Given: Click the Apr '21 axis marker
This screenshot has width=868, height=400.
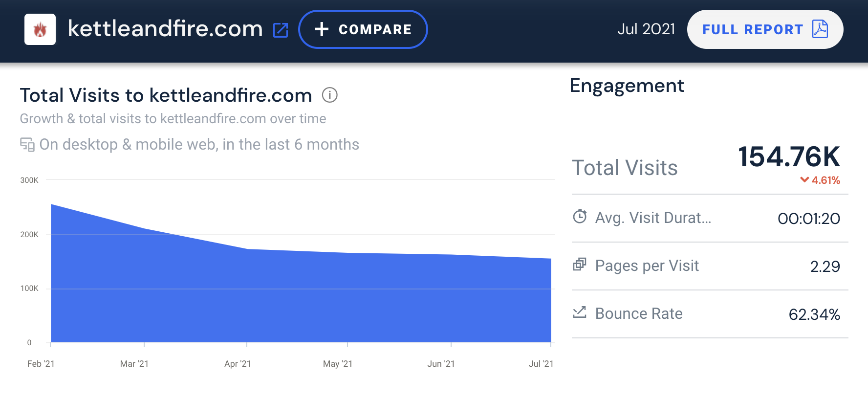Looking at the screenshot, I should click(238, 364).
